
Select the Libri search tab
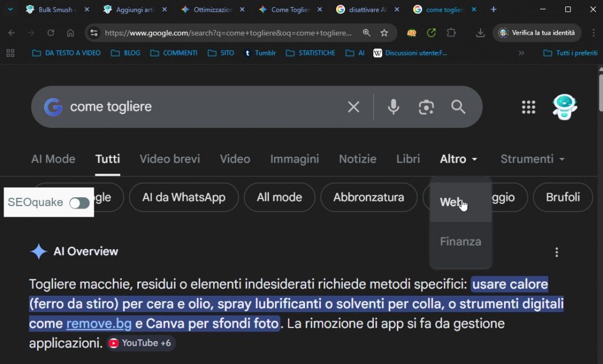(x=408, y=159)
